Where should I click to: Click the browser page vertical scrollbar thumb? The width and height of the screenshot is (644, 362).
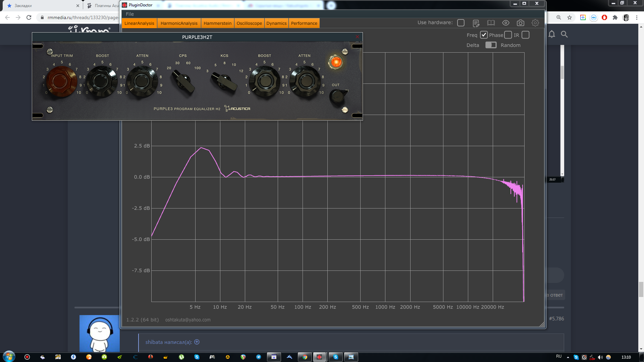(x=641, y=290)
